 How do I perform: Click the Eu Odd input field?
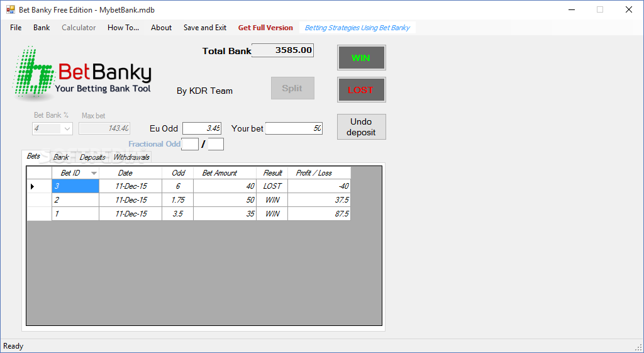pyautogui.click(x=202, y=128)
